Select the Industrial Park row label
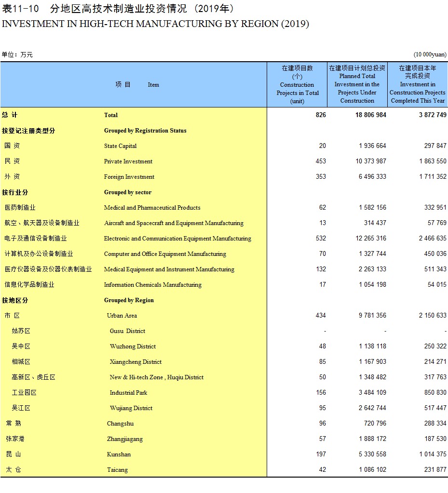This screenshot has height=493, width=448. pyautogui.click(x=128, y=392)
